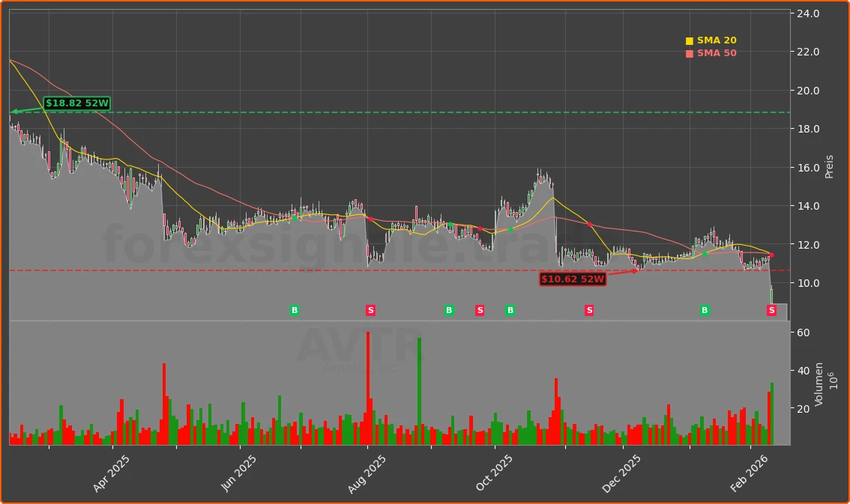
Task: Select the Apr 2025 date label
Action: pyautogui.click(x=112, y=472)
